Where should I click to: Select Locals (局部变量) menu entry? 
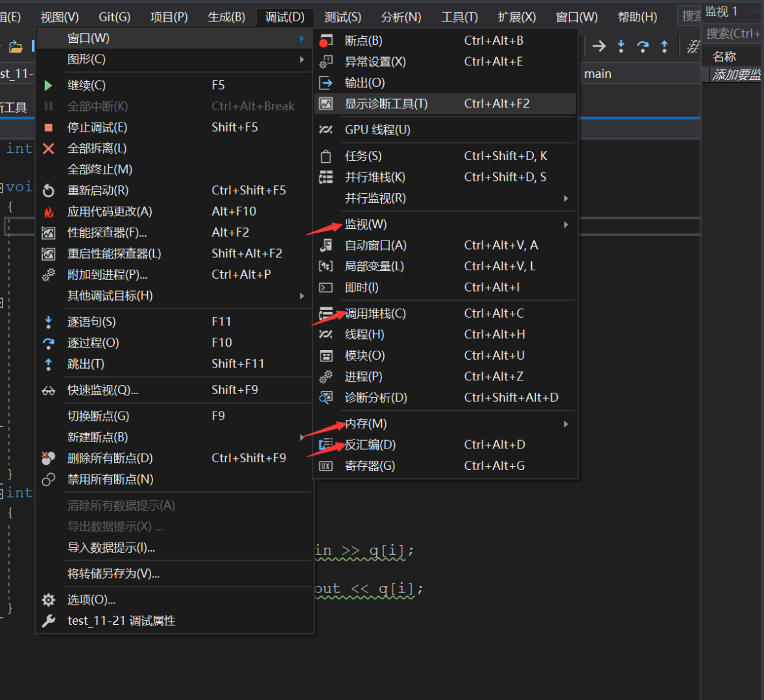click(446, 267)
